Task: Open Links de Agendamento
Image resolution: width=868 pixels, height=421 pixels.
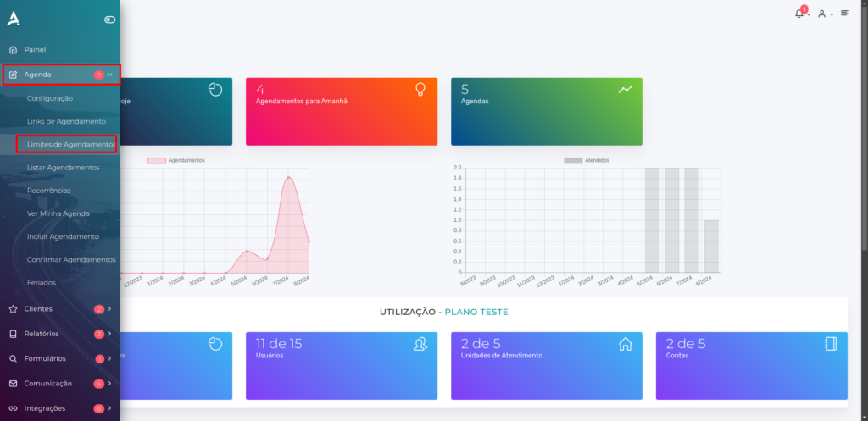Action: click(x=66, y=121)
